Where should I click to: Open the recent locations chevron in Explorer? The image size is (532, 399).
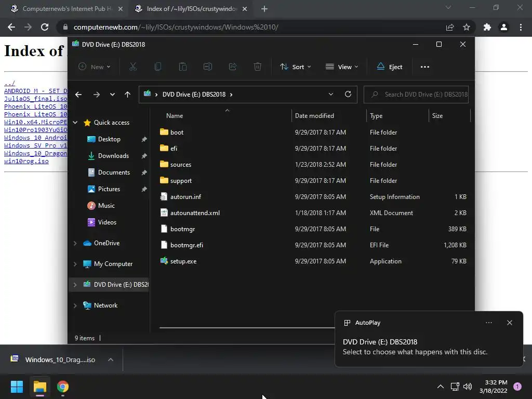pyautogui.click(x=112, y=95)
